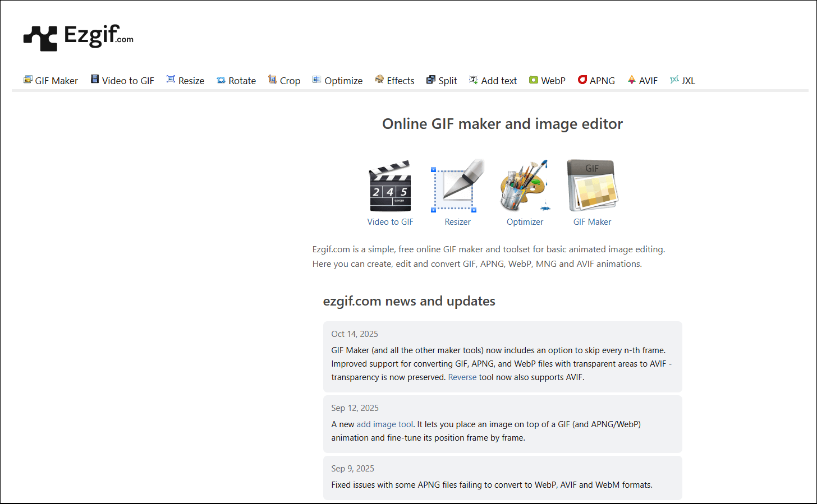Open the Add text menu item
Image resolution: width=817 pixels, height=504 pixels.
(x=499, y=81)
